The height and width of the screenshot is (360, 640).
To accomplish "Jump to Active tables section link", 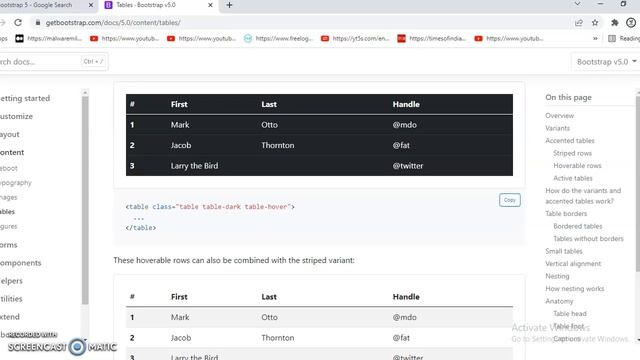I will pos(573,178).
